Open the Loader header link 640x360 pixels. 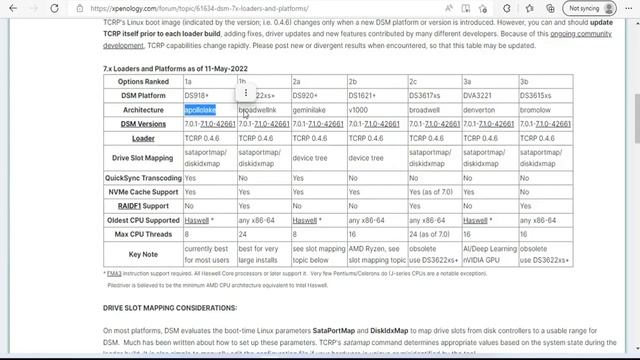click(143, 138)
